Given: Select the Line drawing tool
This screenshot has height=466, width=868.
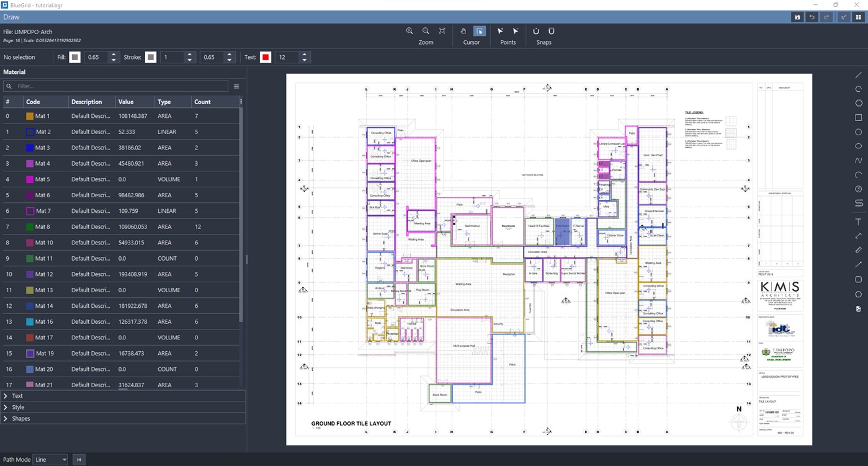Looking at the screenshot, I should [859, 75].
